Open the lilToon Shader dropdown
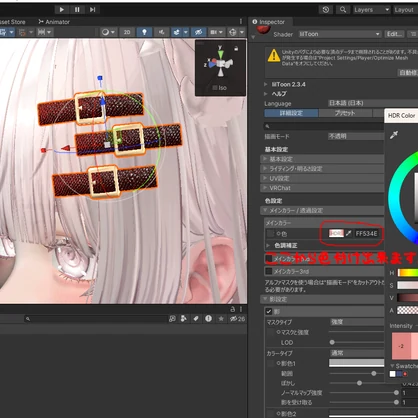Image resolution: width=418 pixels, height=418 pixels. tap(339, 34)
